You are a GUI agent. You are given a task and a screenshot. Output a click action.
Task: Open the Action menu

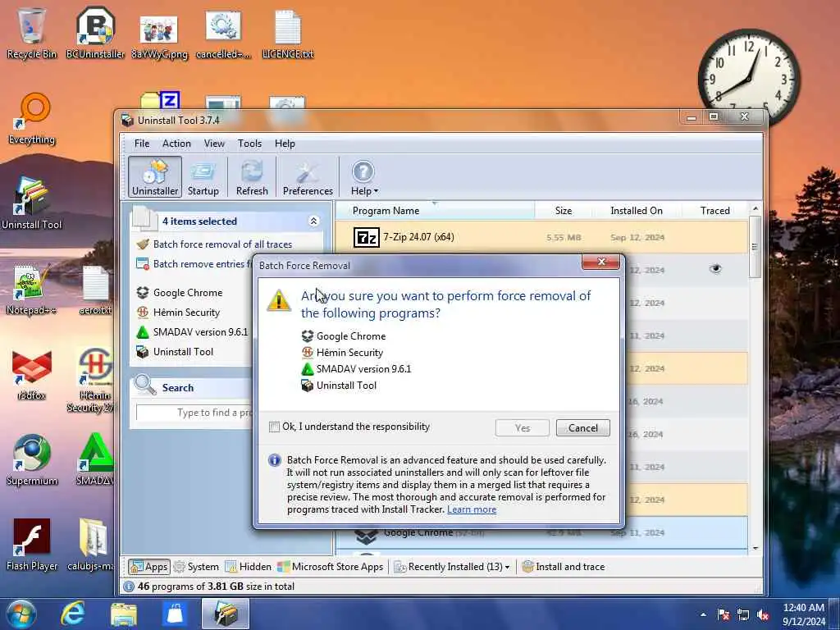176,144
